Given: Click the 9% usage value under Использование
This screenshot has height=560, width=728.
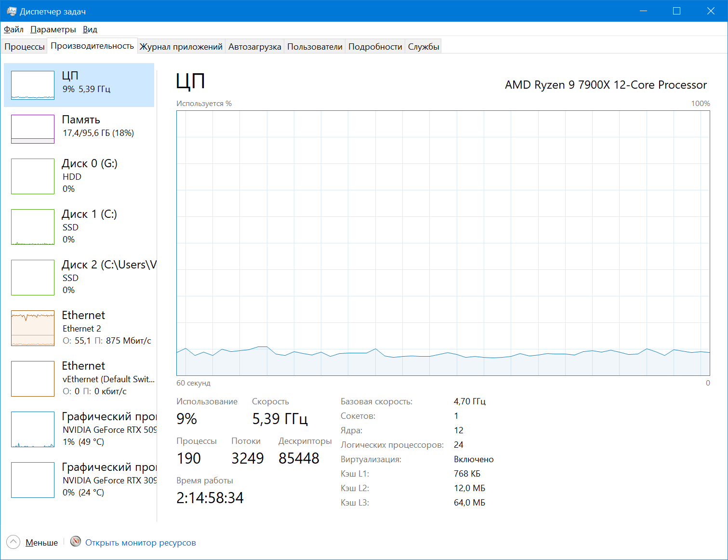Looking at the screenshot, I should tap(186, 419).
